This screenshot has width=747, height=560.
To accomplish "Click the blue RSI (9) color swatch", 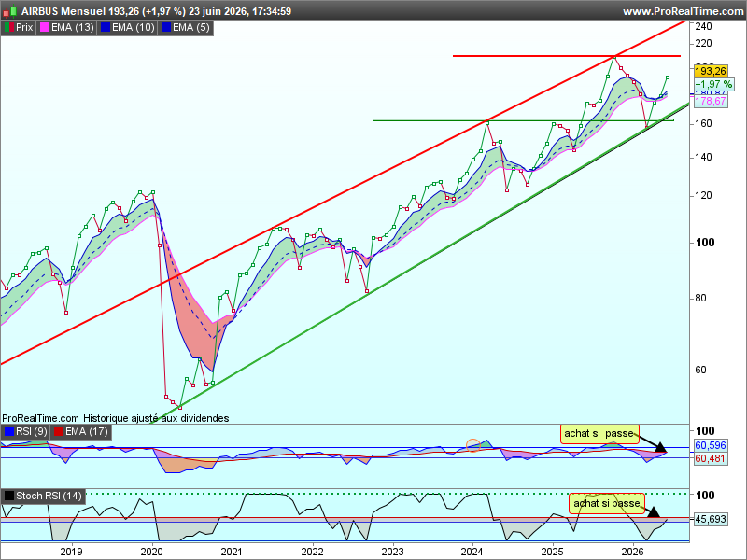I will 9,431.
